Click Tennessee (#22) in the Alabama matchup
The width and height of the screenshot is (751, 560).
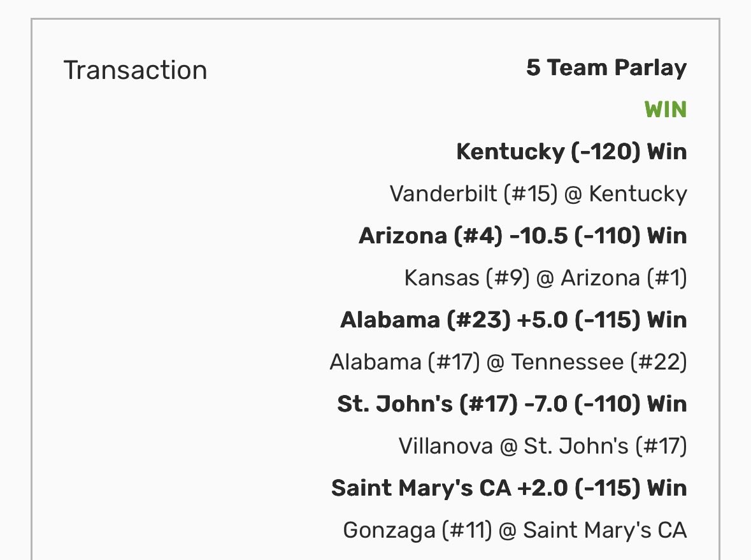[x=599, y=362]
